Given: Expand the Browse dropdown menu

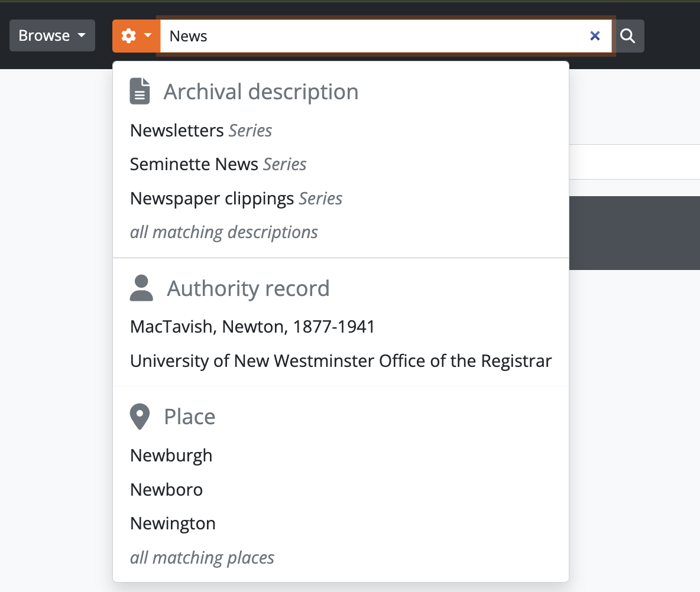Looking at the screenshot, I should tap(52, 35).
